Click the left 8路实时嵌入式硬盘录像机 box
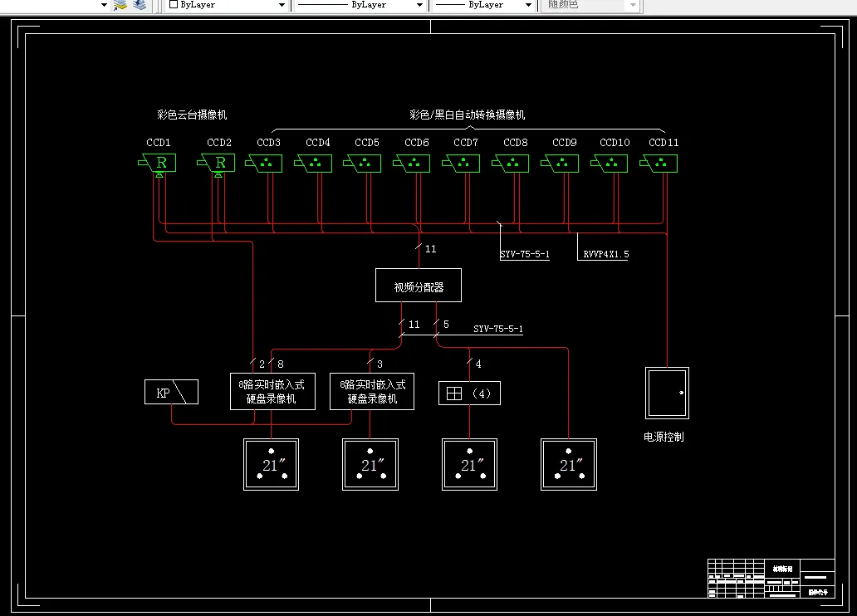Screen dimensions: 857x616 tap(272, 391)
